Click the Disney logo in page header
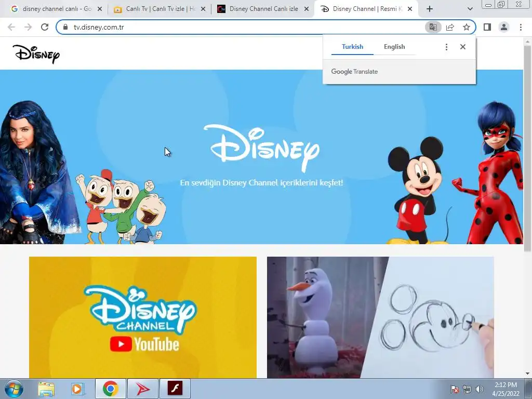Screen dimensions: 532x399 36,54
